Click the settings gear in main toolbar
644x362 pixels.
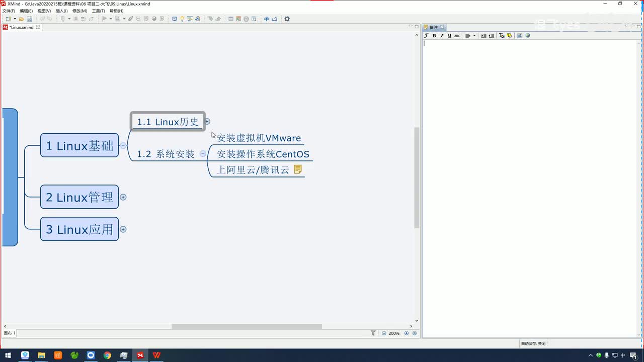pyautogui.click(x=287, y=19)
